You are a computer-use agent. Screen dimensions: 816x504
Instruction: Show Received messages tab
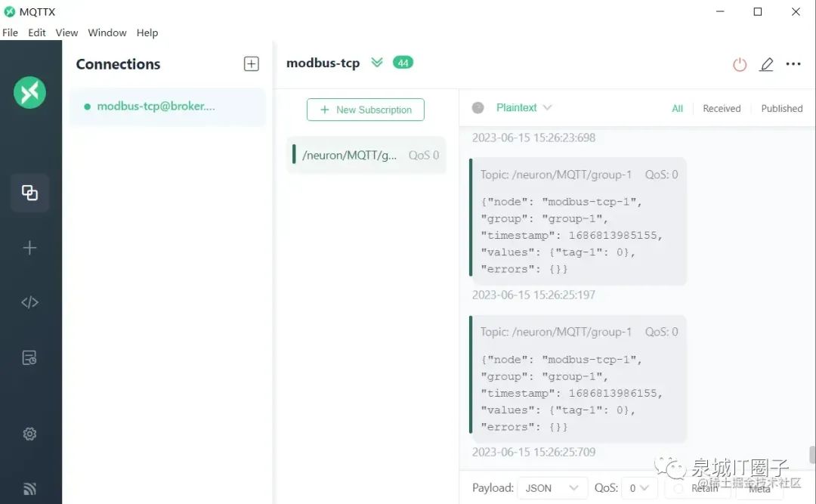click(722, 108)
